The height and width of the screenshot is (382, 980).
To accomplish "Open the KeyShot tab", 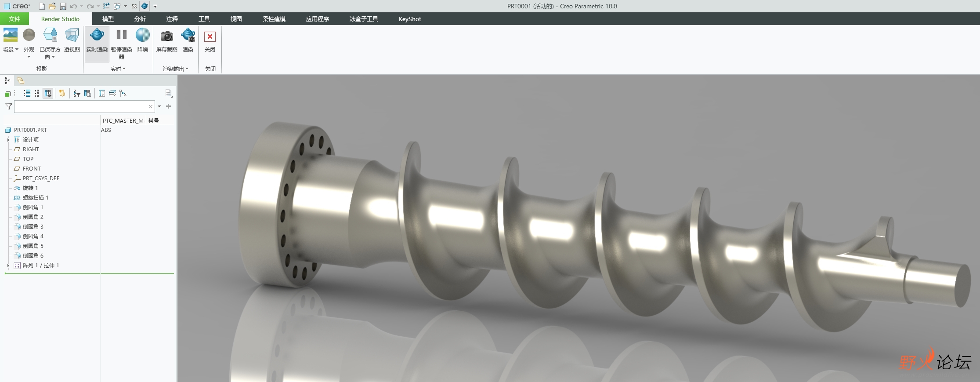I will pyautogui.click(x=410, y=19).
